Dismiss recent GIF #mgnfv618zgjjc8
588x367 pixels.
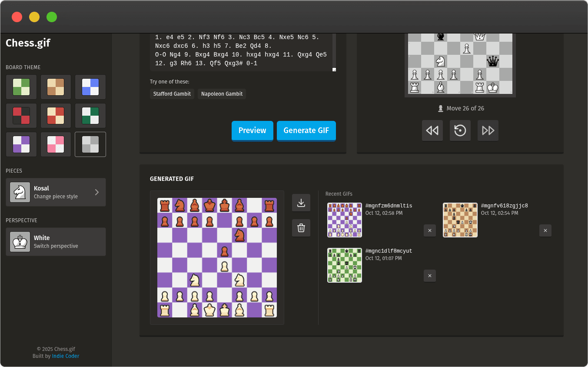pyautogui.click(x=545, y=230)
